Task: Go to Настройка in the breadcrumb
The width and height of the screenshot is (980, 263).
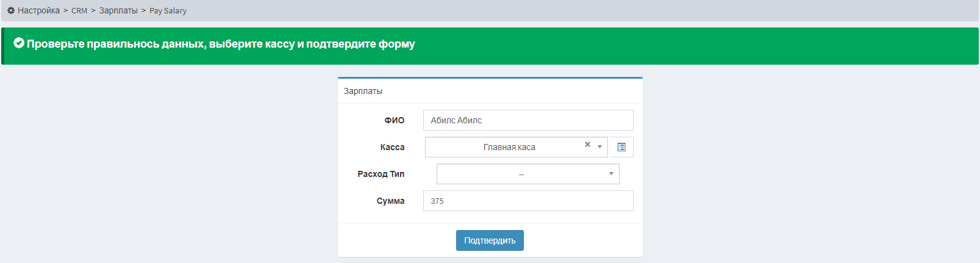Action: (38, 10)
